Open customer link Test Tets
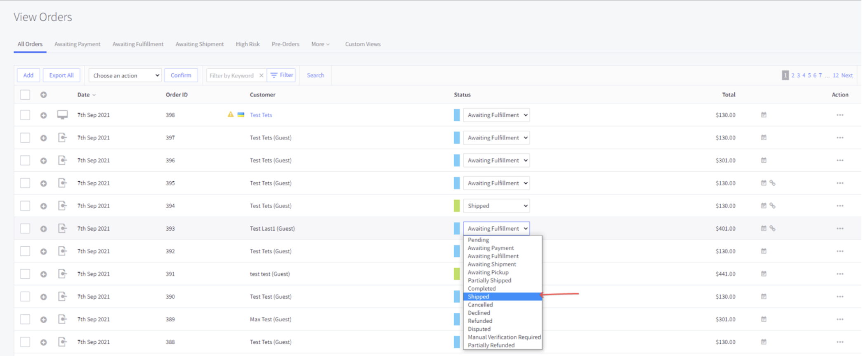The height and width of the screenshot is (356, 868). point(261,115)
